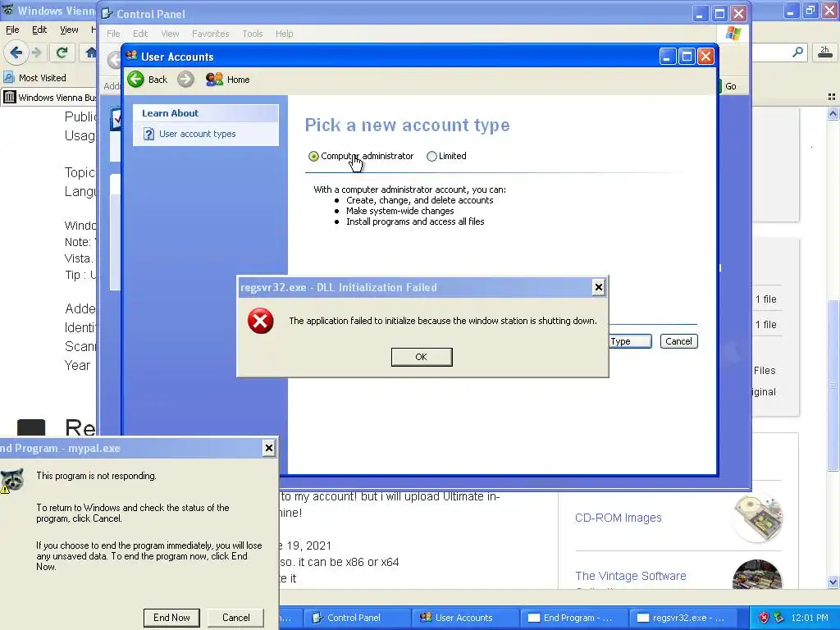The height and width of the screenshot is (630, 840).
Task: Open the CD-ROM Images link
Action: pyautogui.click(x=618, y=518)
